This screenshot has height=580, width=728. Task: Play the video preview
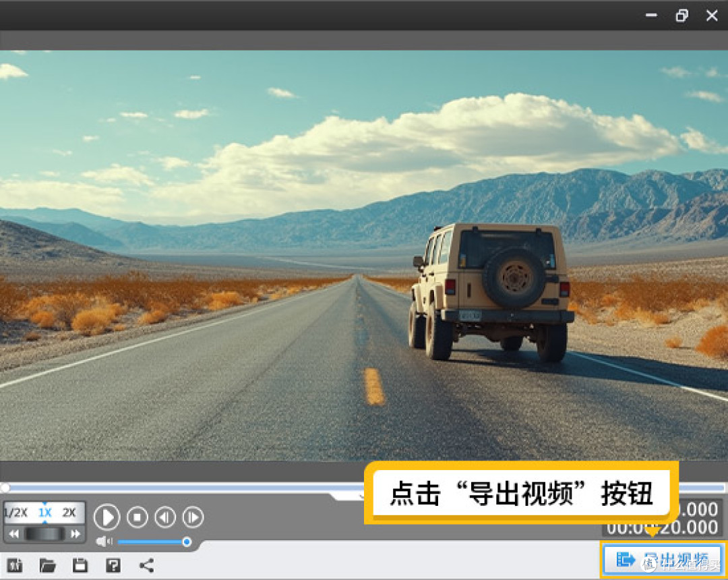point(107,517)
